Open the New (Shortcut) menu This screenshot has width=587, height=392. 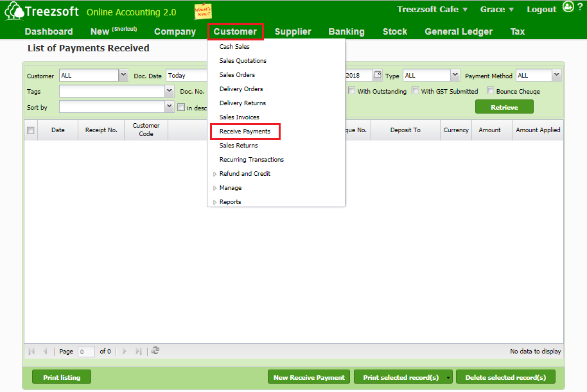pyautogui.click(x=114, y=31)
